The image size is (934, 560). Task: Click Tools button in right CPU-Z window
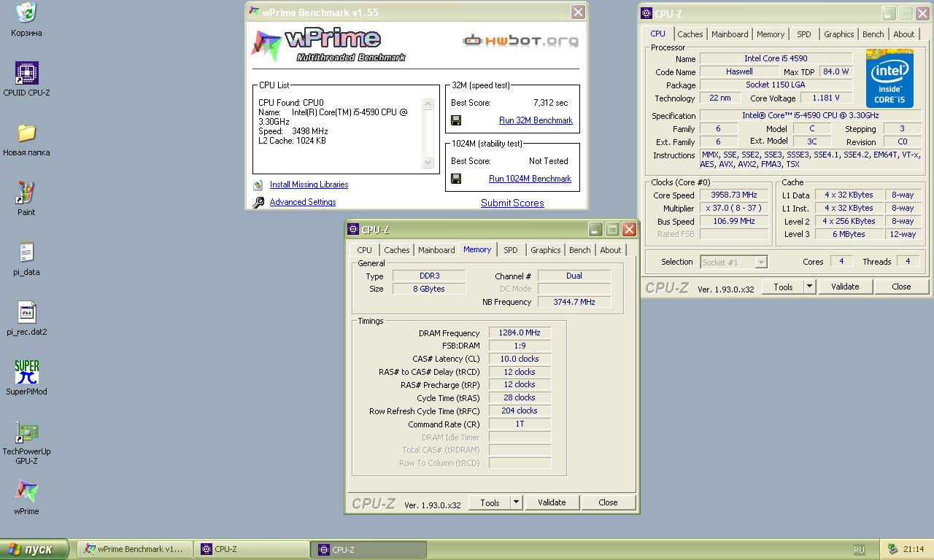[784, 287]
